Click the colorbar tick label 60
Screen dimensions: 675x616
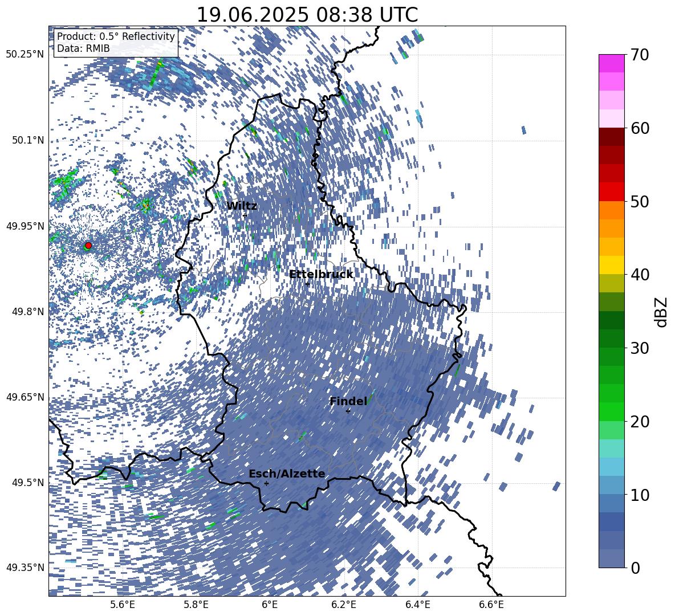640,128
